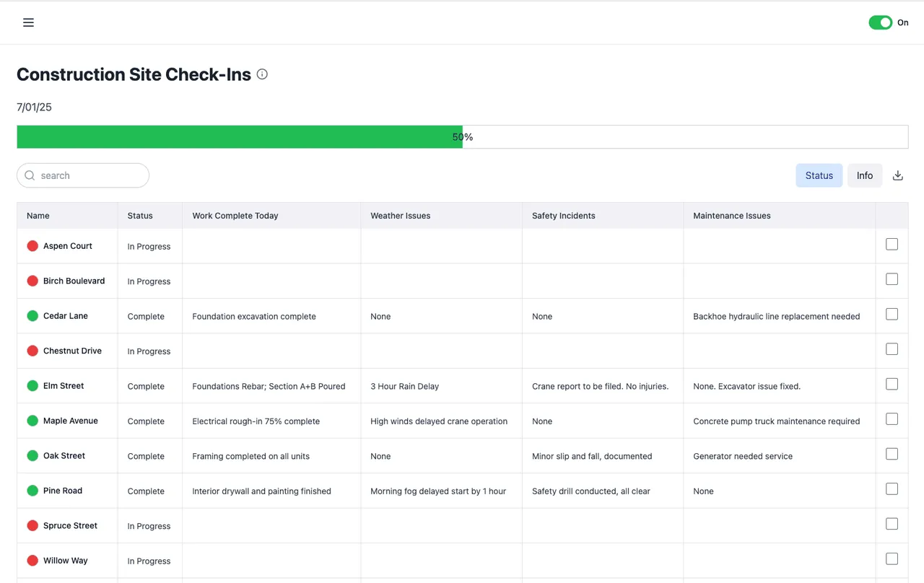The height and width of the screenshot is (583, 924).
Task: Switch to the Info view tab
Action: [x=865, y=175]
